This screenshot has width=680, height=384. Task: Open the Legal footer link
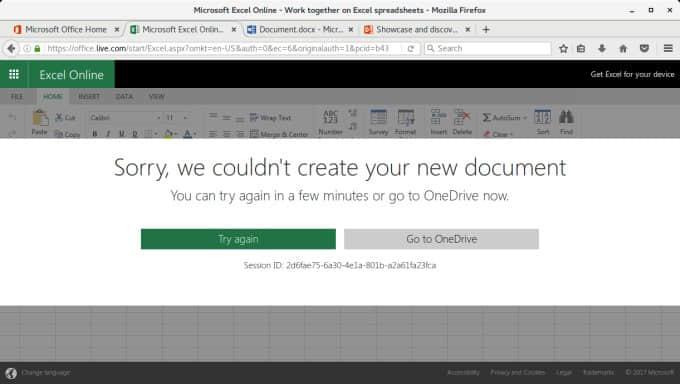[564, 372]
